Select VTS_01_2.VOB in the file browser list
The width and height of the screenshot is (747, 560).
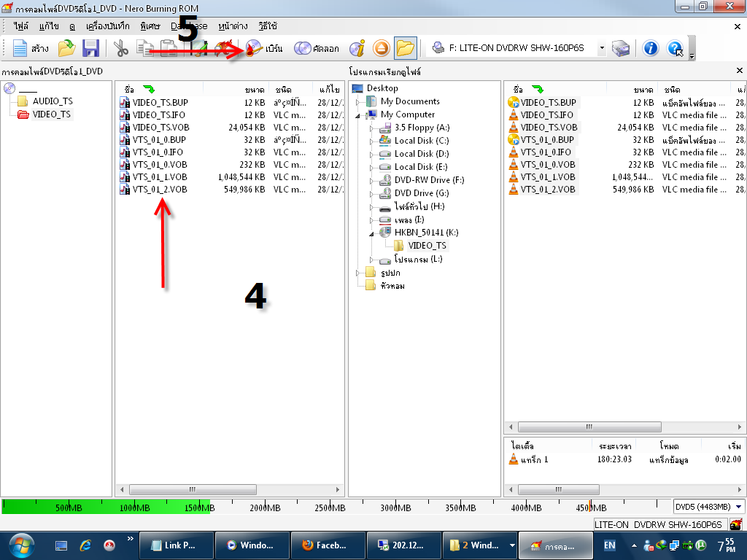[547, 189]
